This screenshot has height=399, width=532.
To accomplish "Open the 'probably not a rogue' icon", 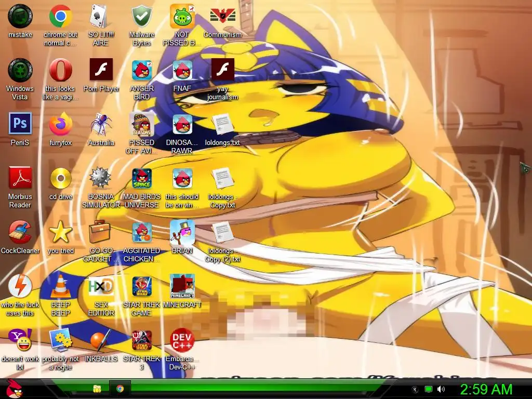I will point(60,340).
